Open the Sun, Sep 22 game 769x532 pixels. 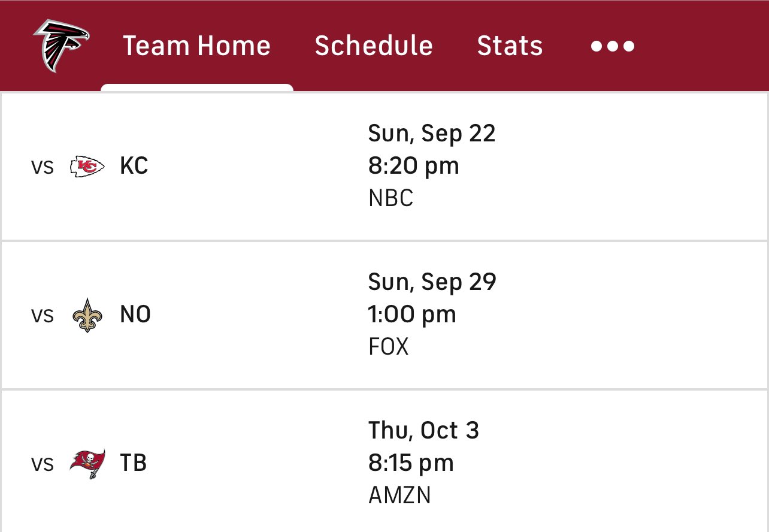384,167
